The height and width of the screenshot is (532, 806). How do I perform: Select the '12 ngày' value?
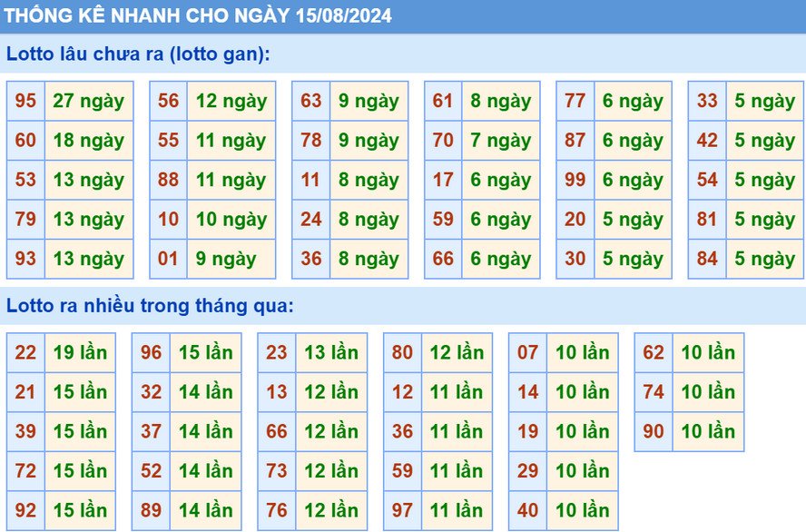pos(231,101)
